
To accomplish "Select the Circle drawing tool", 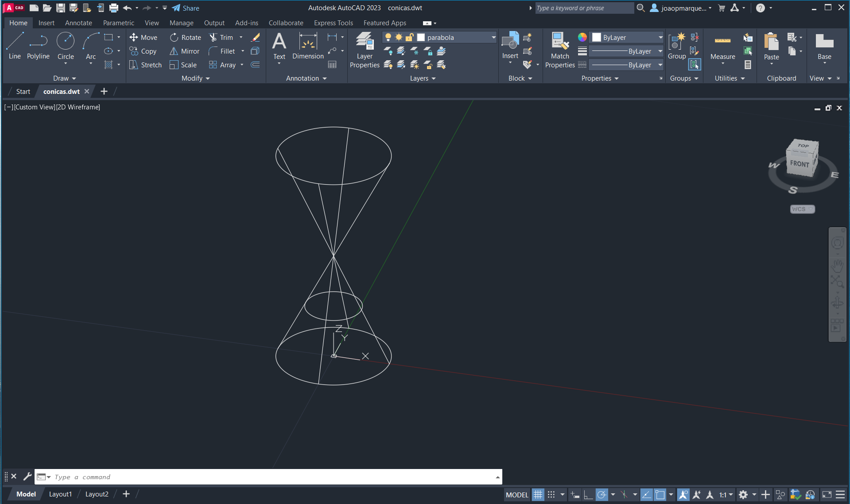I will [66, 46].
